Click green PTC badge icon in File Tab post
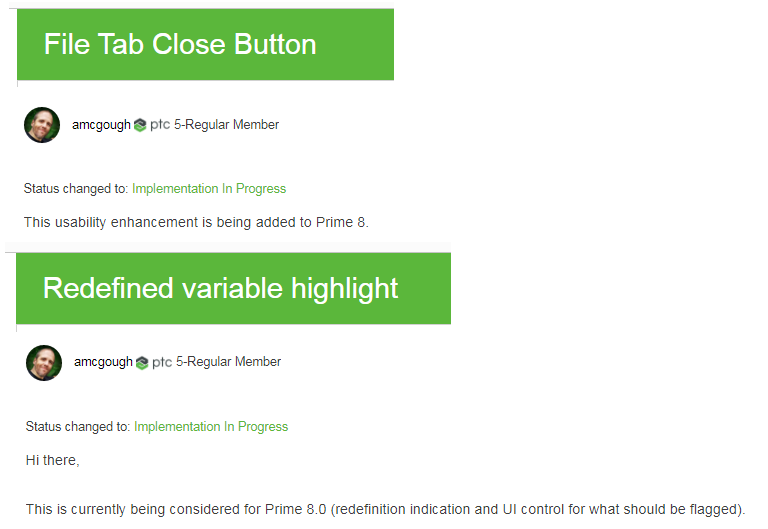The height and width of the screenshot is (529, 768). [x=140, y=126]
